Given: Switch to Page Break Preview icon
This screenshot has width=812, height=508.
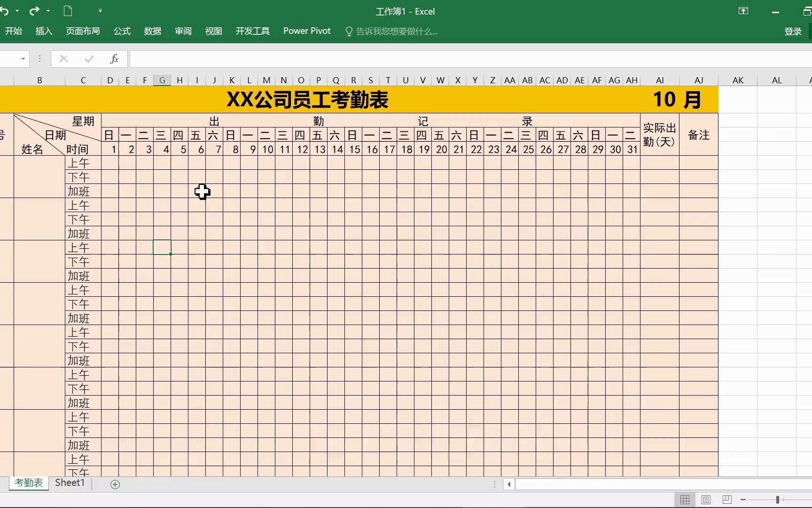Looking at the screenshot, I should coord(726,500).
